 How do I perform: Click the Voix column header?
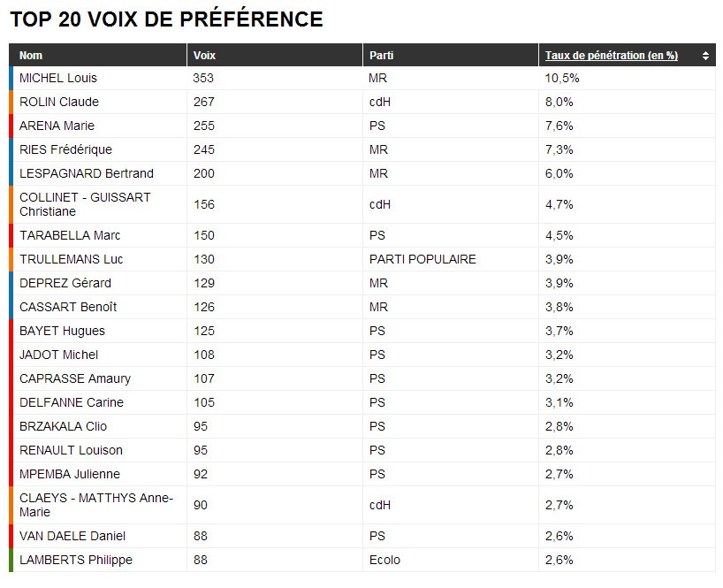[275, 56]
